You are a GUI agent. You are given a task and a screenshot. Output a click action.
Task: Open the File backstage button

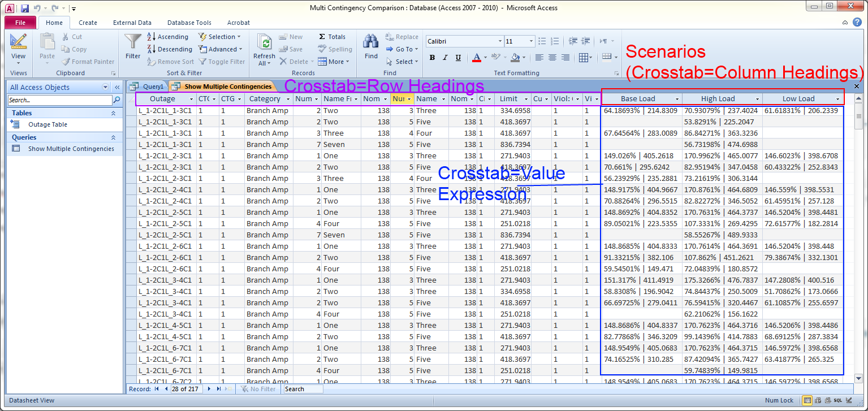tap(20, 23)
